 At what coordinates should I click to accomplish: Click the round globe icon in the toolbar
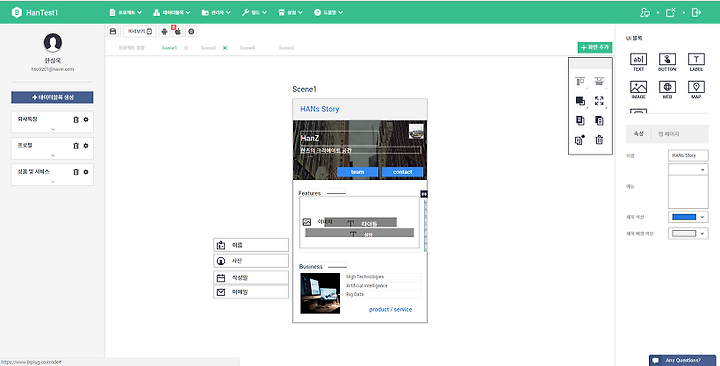point(191,32)
